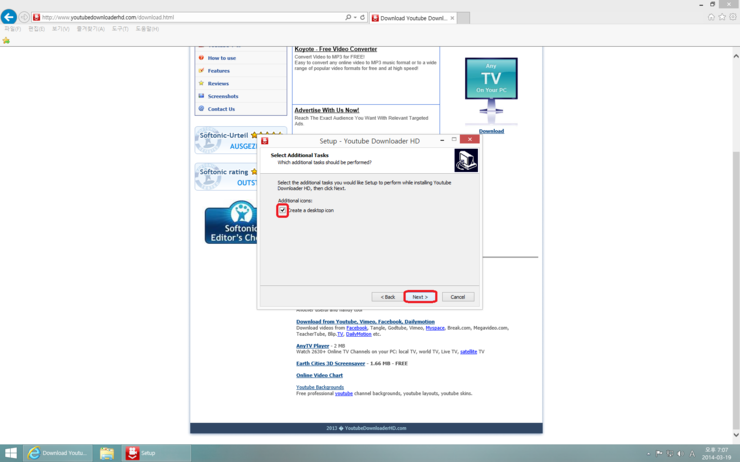Open the Tools menu in browser
740x462 pixels.
pos(120,29)
